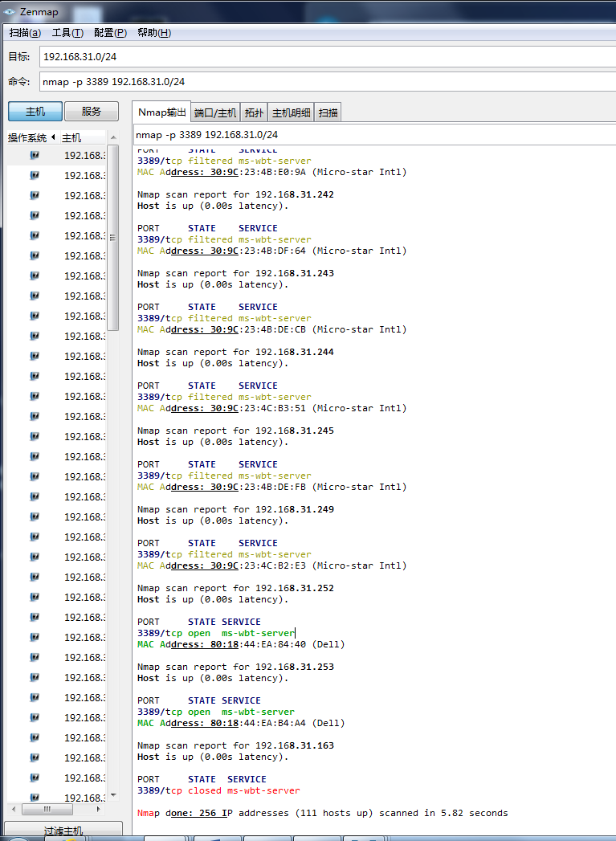This screenshot has width=616, height=841.
Task: Click the Zenmap title bar icon
Action: tap(9, 11)
